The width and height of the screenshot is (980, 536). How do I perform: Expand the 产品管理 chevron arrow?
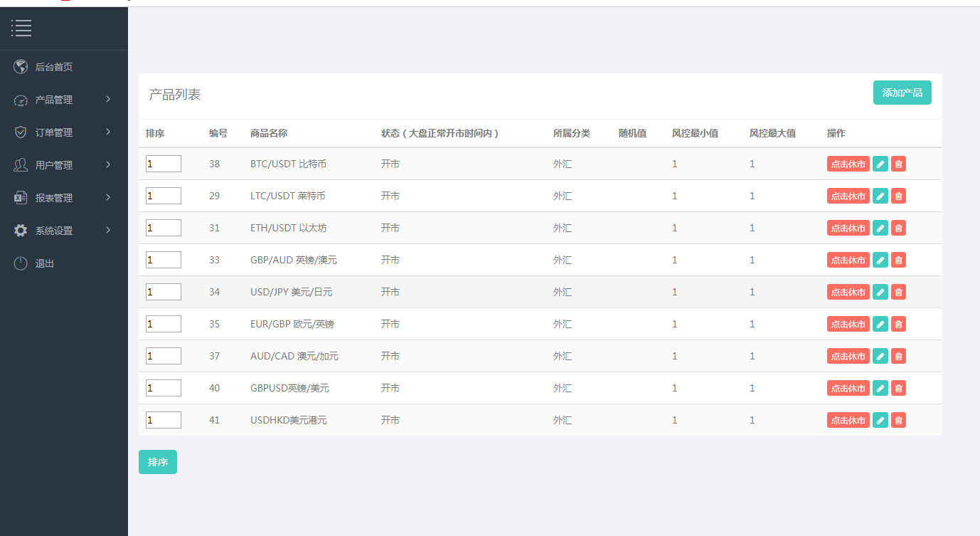[108, 99]
